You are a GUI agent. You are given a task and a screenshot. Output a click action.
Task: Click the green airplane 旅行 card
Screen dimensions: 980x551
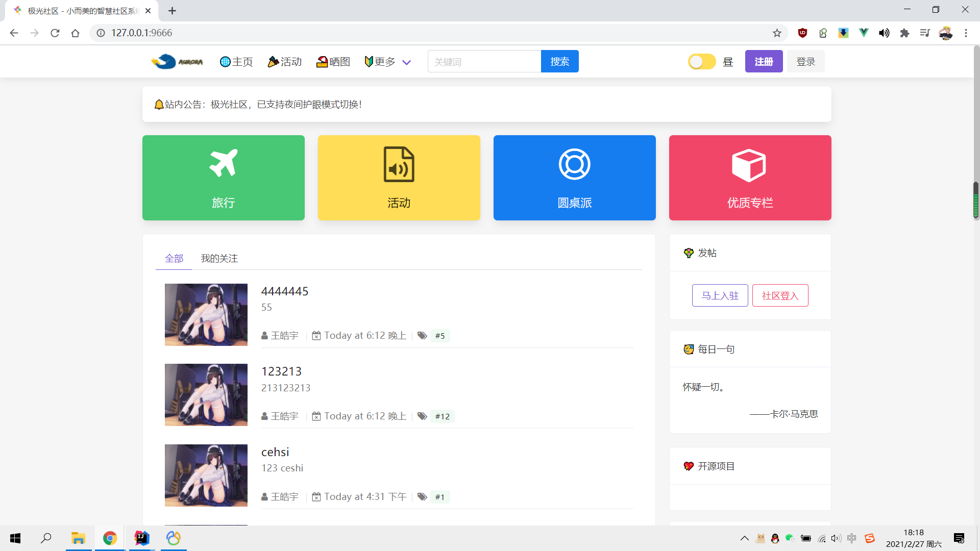pos(223,178)
